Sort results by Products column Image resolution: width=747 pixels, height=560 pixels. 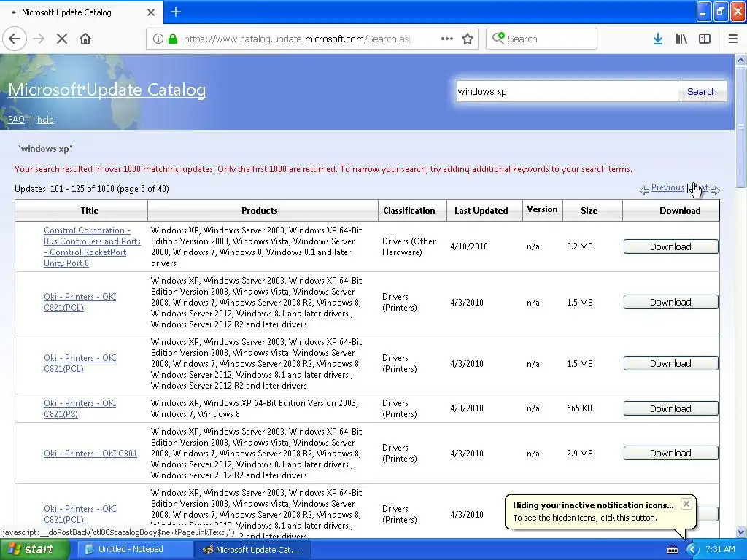click(259, 210)
